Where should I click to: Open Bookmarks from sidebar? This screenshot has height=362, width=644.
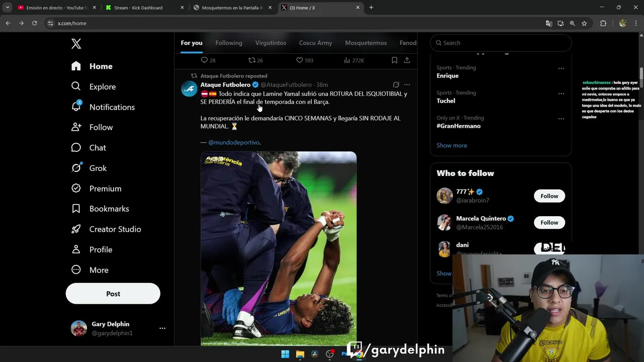100,209
